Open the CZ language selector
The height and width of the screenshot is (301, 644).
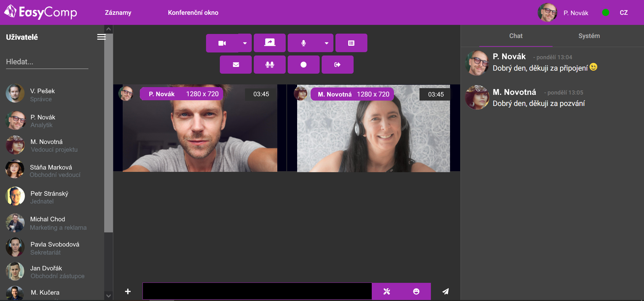pyautogui.click(x=623, y=13)
